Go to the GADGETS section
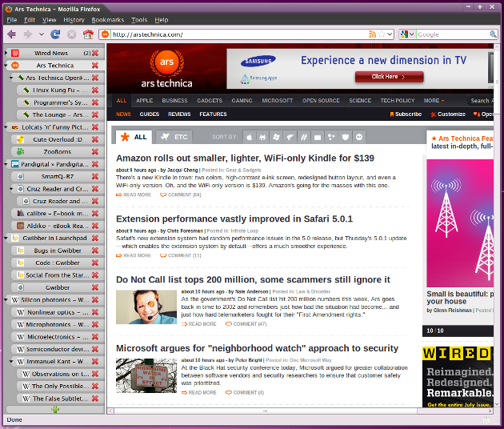Viewport: 504px width, 429px height. pos(210,101)
